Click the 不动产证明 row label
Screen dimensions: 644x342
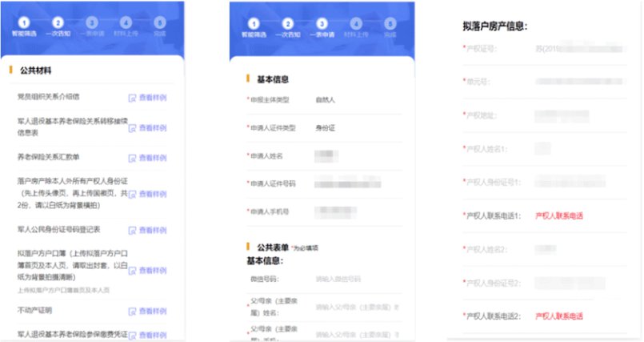tap(34, 310)
